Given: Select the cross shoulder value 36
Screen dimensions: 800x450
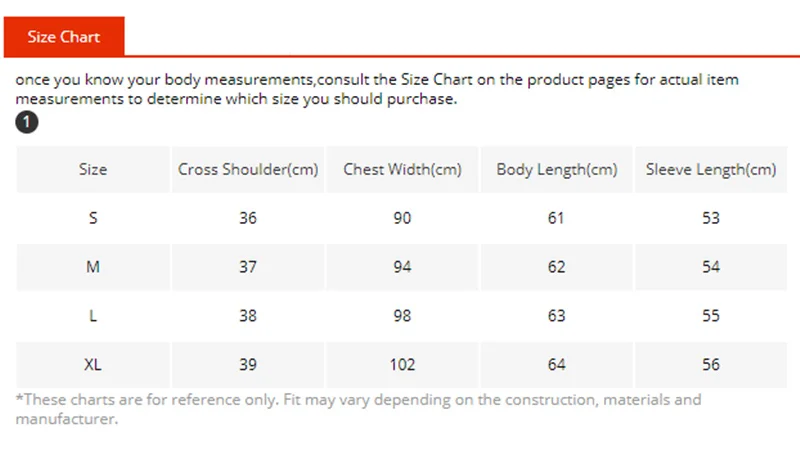Looking at the screenshot, I should (x=248, y=218).
